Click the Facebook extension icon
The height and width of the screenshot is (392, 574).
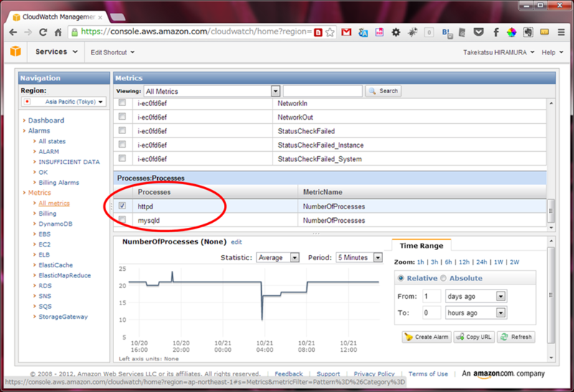point(496,32)
